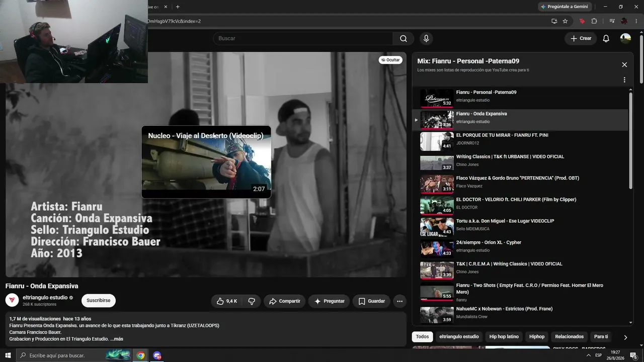Open the eltriangulo estudio channel name link
The image size is (644, 362).
45,298
